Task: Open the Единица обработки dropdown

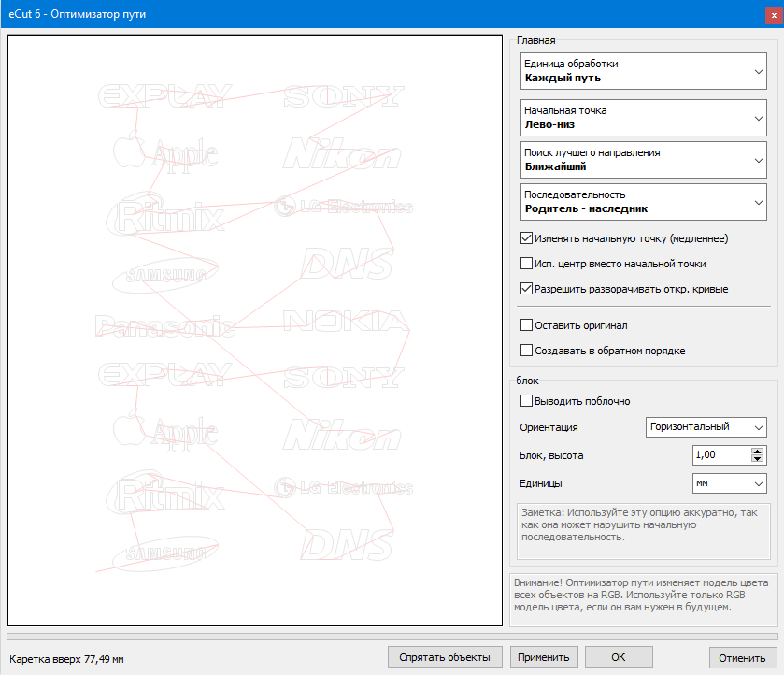Action: click(x=644, y=71)
